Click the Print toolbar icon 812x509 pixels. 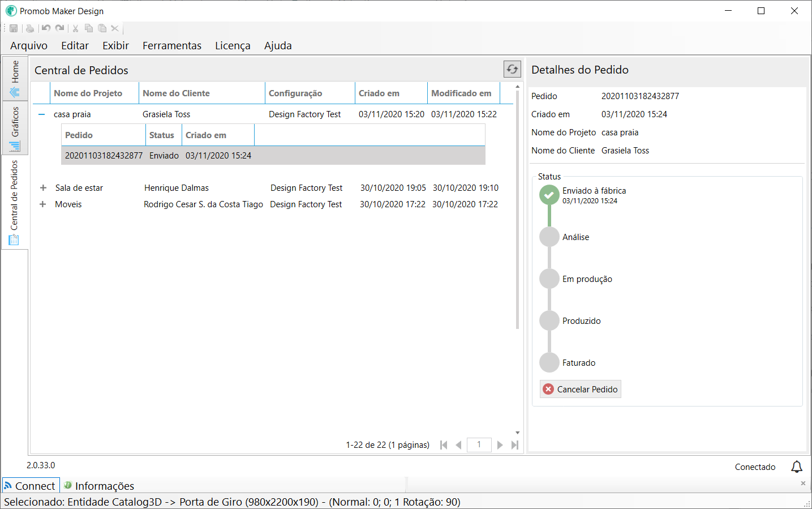(x=30, y=28)
